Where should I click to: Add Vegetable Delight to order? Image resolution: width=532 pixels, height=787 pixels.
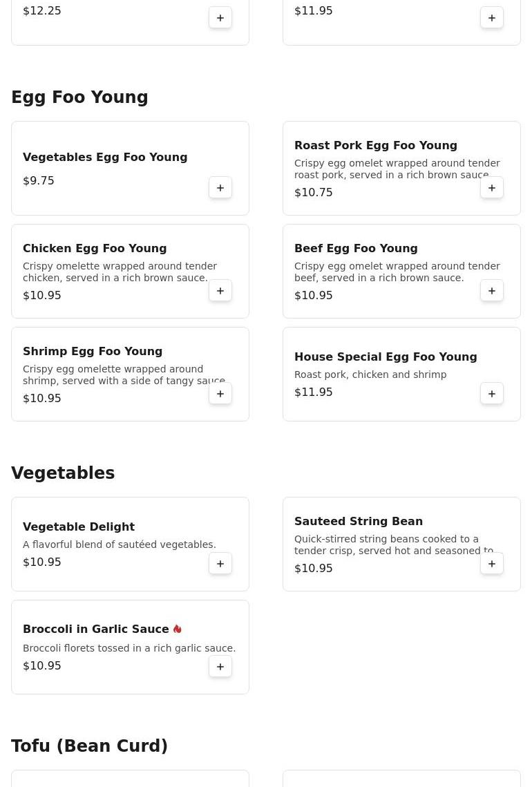click(220, 564)
